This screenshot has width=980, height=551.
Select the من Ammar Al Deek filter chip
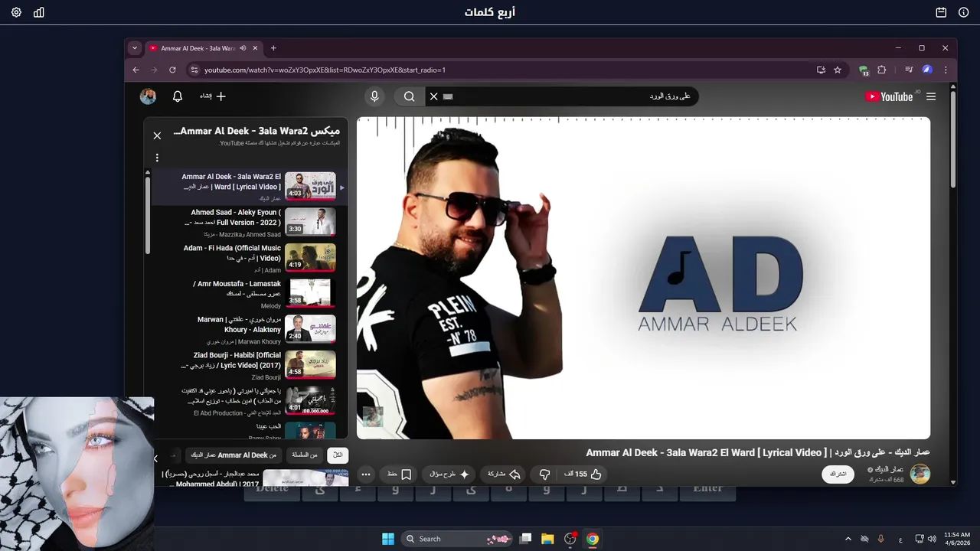[234, 455]
